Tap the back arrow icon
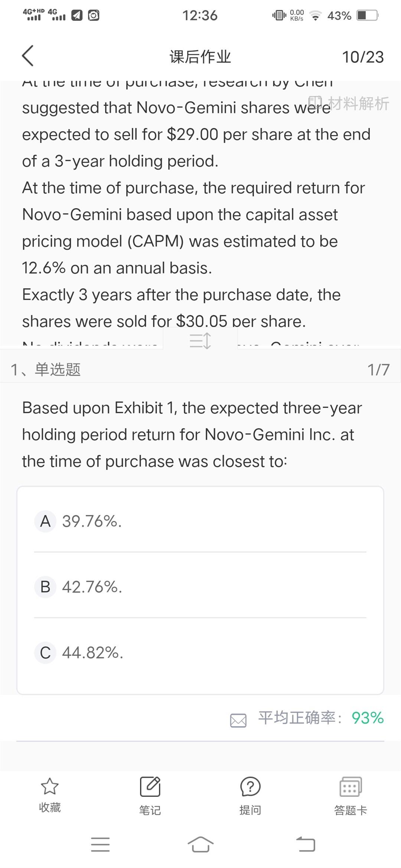The height and width of the screenshot is (868, 401). [x=28, y=56]
